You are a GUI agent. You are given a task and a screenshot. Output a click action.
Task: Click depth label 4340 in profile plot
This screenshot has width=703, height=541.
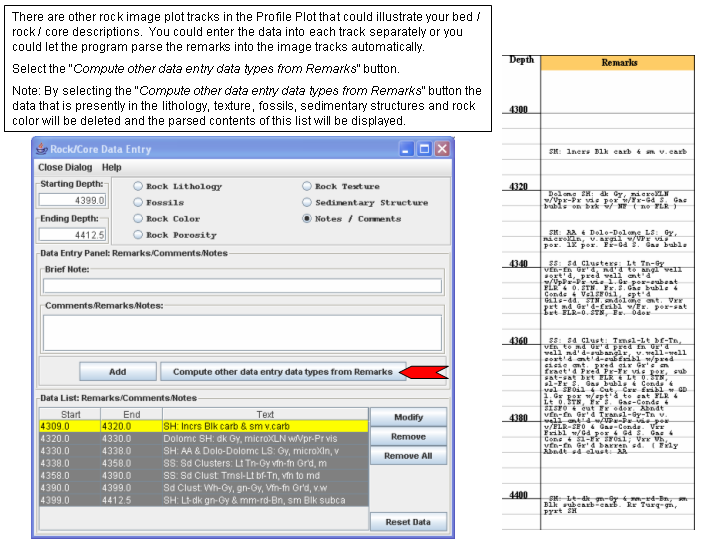tap(518, 264)
